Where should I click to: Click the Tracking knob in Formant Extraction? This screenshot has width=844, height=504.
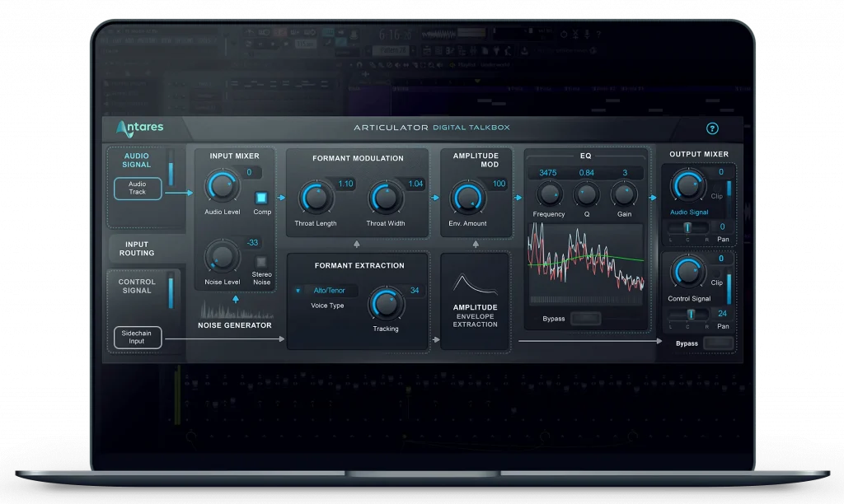click(x=386, y=303)
